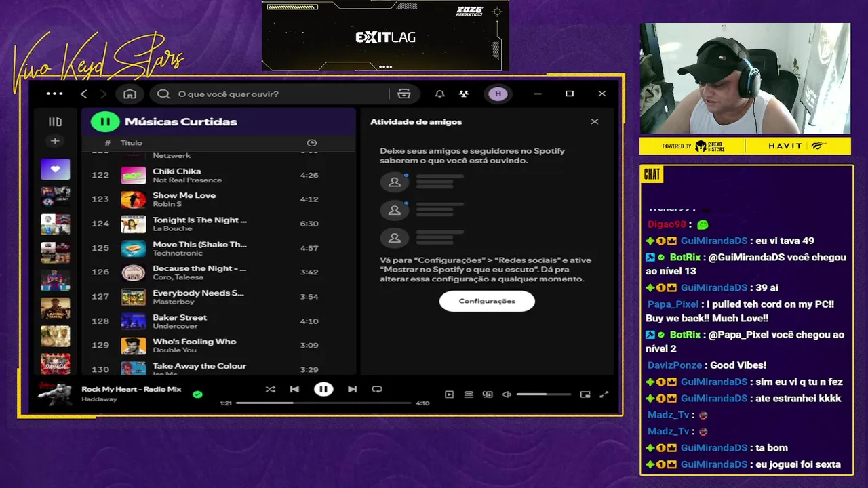Sort by the Título column header
This screenshot has width=868, height=488.
click(132, 143)
